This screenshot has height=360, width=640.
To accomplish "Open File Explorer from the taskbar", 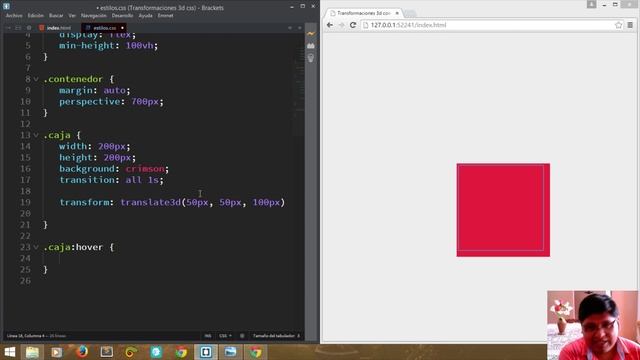I will (32, 352).
